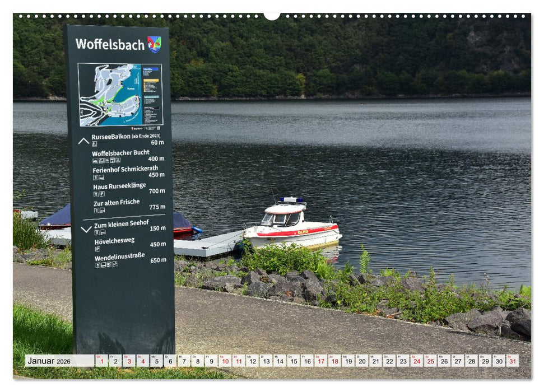Click the restaurant icon beneath Haus Rurseeklänge
The image size is (544, 392).
point(96,194)
